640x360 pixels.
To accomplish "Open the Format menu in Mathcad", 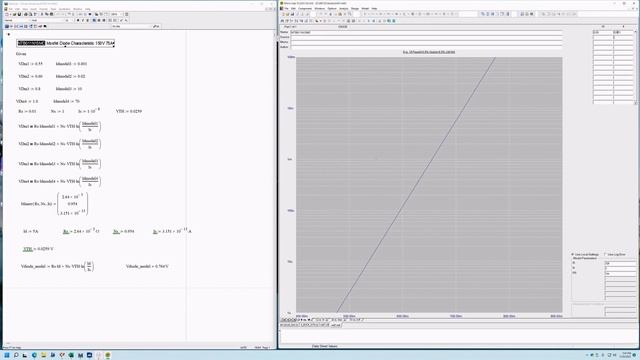I will [x=43, y=9].
